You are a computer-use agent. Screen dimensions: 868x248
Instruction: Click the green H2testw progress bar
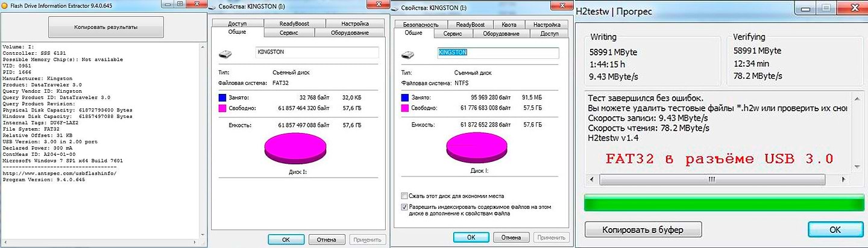pos(718,202)
